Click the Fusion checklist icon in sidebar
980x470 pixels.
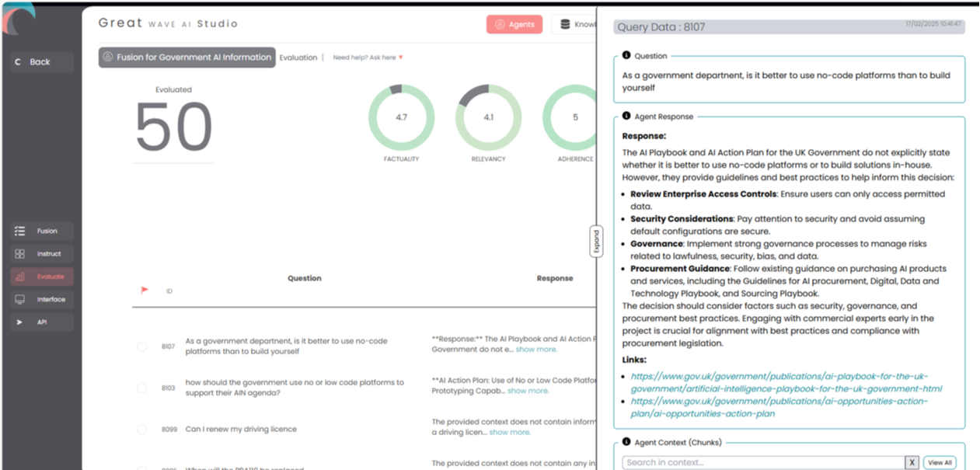click(x=20, y=231)
